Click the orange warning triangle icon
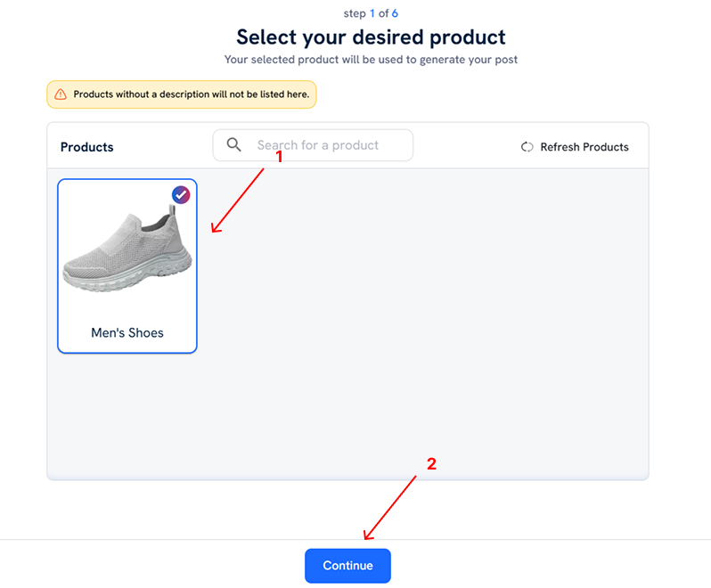The image size is (711, 588). [x=61, y=94]
